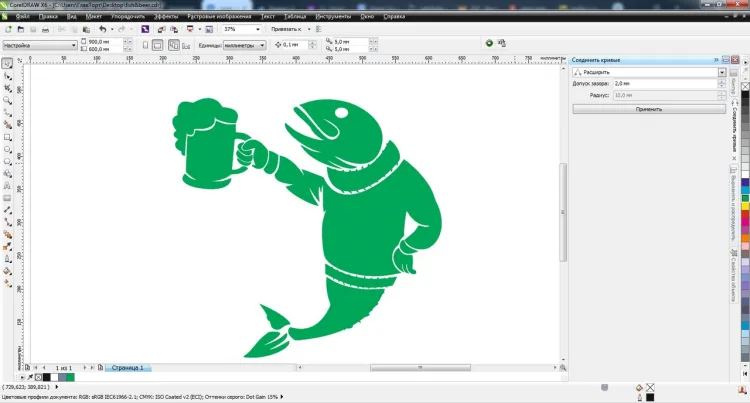The image size is (750, 403).
Task: Click the Print icon in toolbar
Action: [x=45, y=30]
